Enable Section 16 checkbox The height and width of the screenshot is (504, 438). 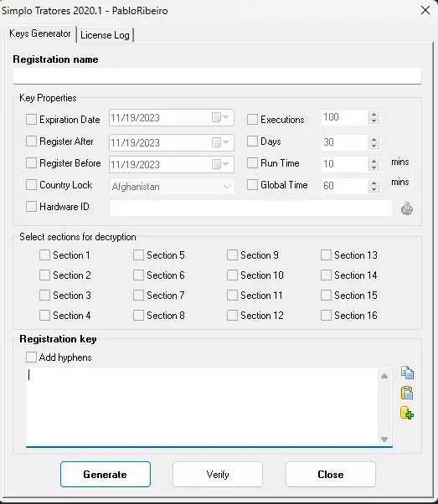[326, 316]
